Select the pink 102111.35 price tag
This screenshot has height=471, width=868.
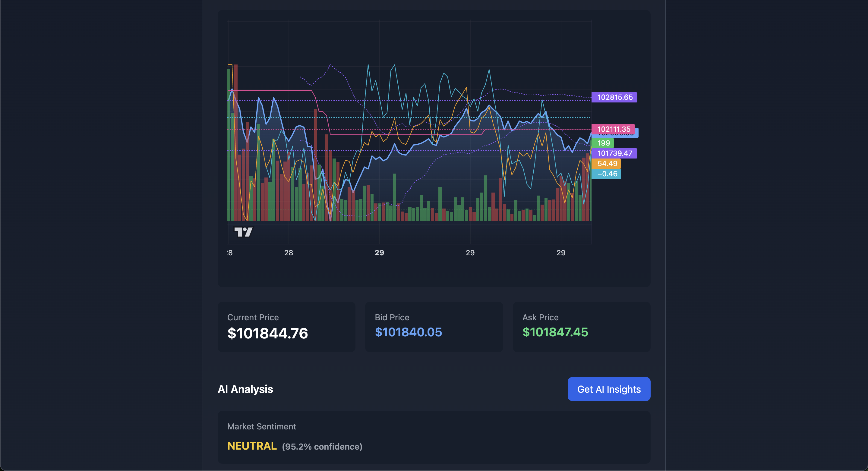(x=614, y=129)
